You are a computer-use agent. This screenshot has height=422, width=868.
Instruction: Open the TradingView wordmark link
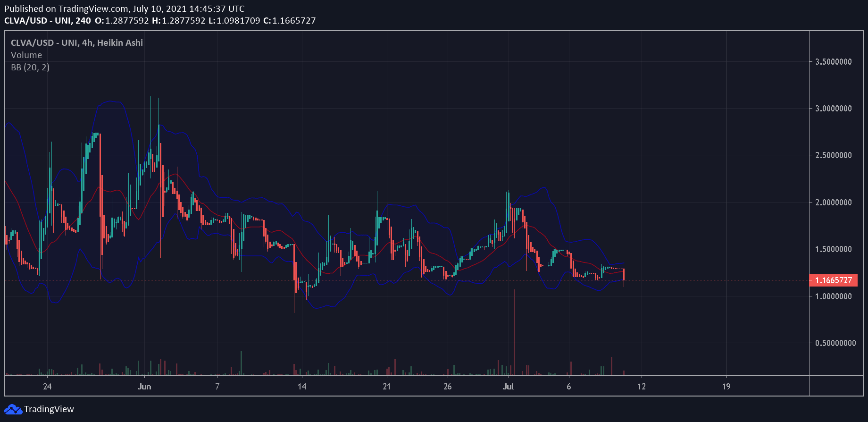pyautogui.click(x=49, y=409)
